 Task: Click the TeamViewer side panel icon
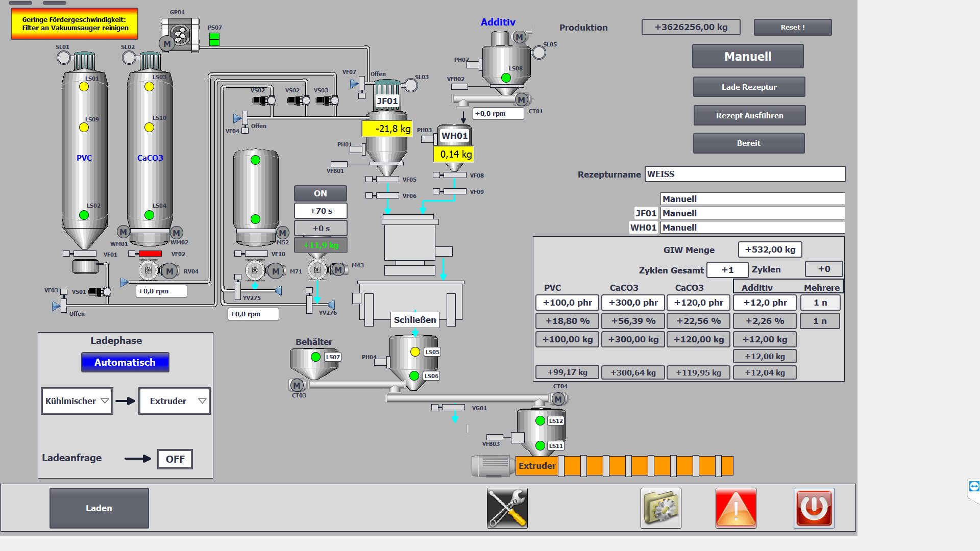coord(974,486)
